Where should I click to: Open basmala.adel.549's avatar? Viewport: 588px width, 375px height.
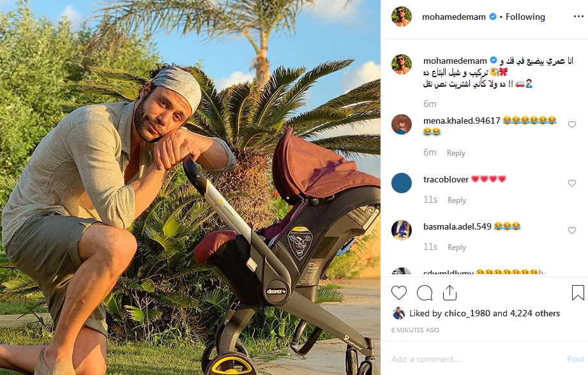(x=402, y=230)
